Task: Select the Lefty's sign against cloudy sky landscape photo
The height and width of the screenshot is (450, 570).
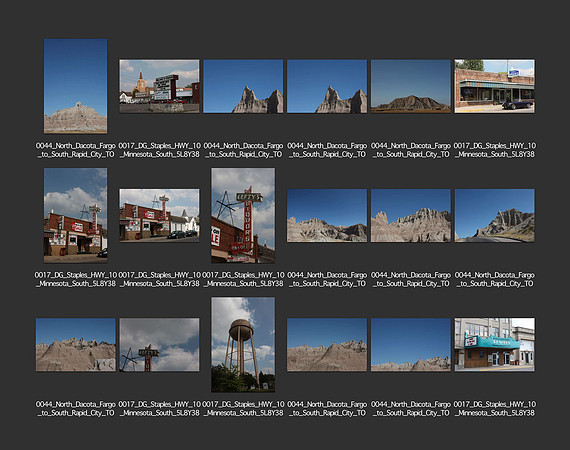Action: tap(159, 345)
